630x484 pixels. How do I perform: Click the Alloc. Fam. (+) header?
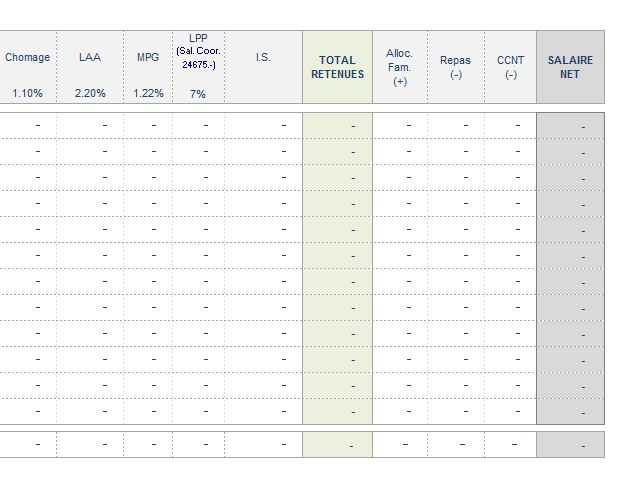pos(400,67)
